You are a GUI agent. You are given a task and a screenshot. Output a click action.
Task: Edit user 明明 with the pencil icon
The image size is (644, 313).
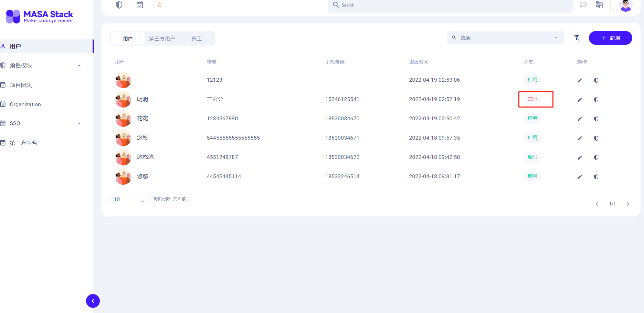click(x=580, y=99)
